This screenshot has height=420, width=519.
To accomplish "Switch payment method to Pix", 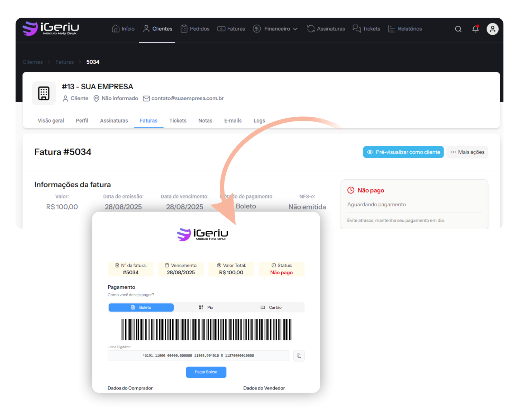I will tap(206, 307).
